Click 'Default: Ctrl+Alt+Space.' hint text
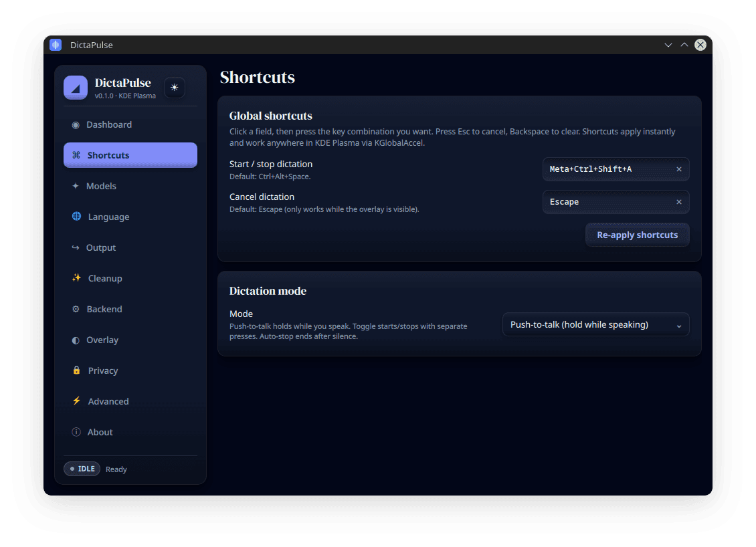This screenshot has height=547, width=756. coord(270,177)
